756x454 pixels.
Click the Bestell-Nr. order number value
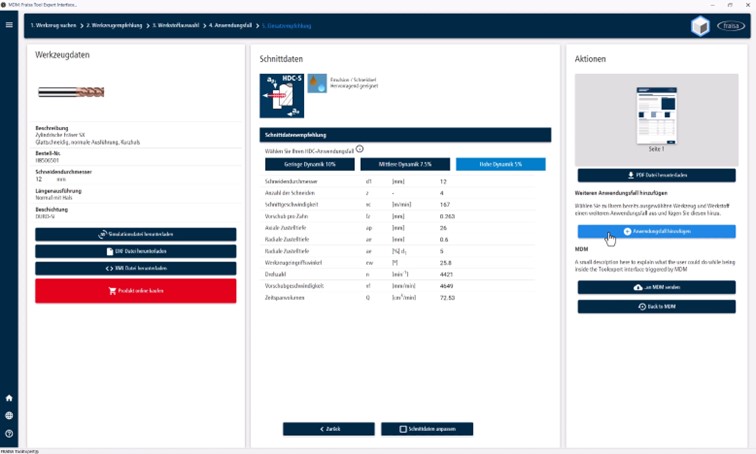click(47, 160)
